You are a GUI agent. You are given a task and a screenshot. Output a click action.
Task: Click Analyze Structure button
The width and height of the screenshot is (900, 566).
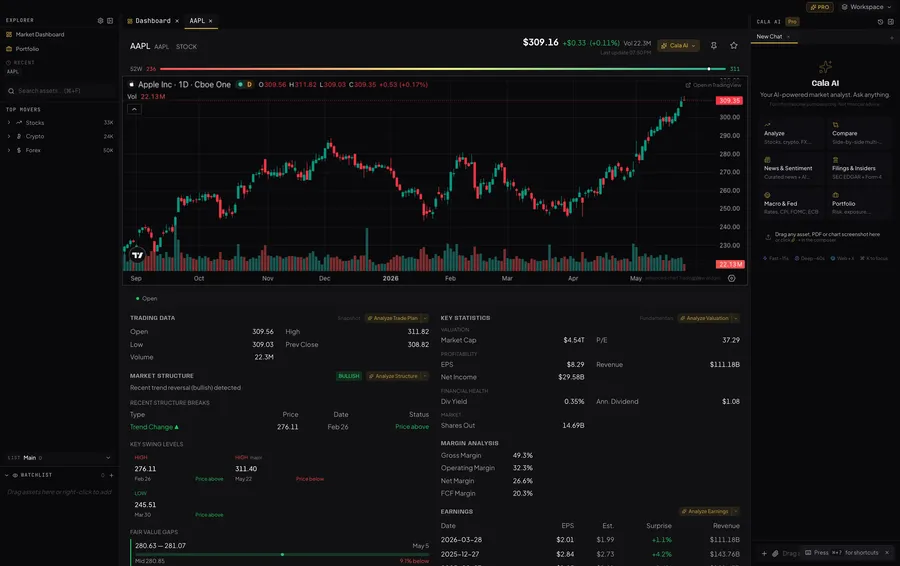tap(394, 376)
